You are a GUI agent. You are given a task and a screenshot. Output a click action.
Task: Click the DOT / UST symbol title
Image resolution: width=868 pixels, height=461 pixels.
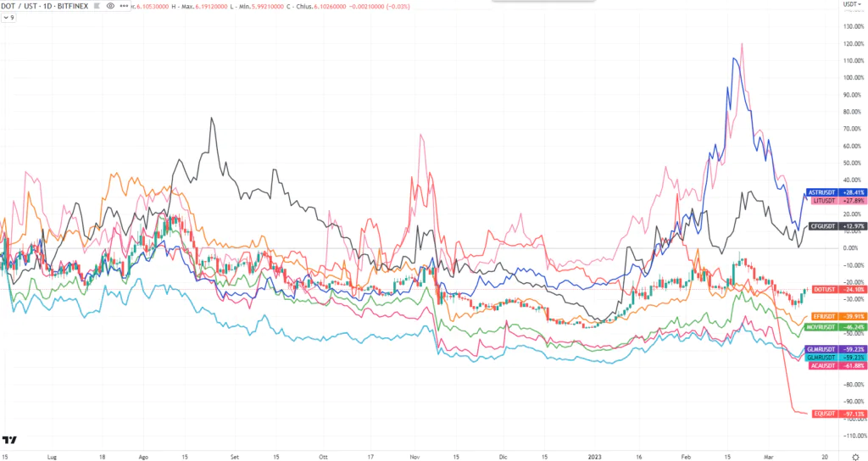click(17, 6)
